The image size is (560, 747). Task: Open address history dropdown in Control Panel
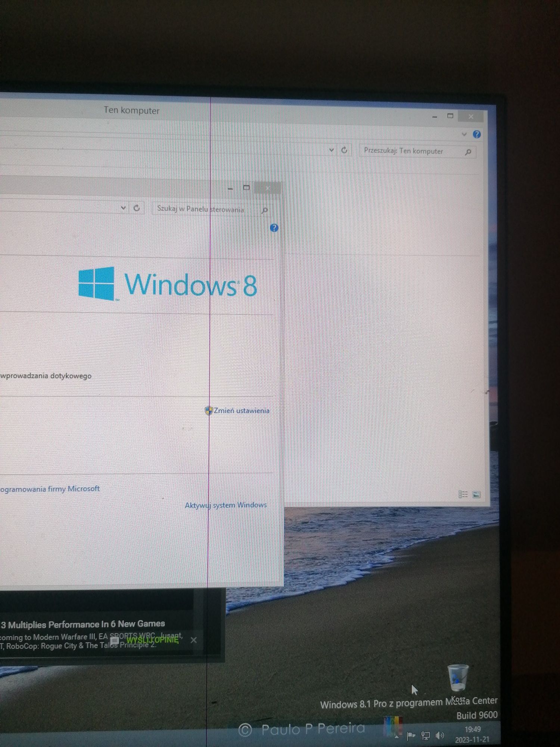click(x=123, y=208)
